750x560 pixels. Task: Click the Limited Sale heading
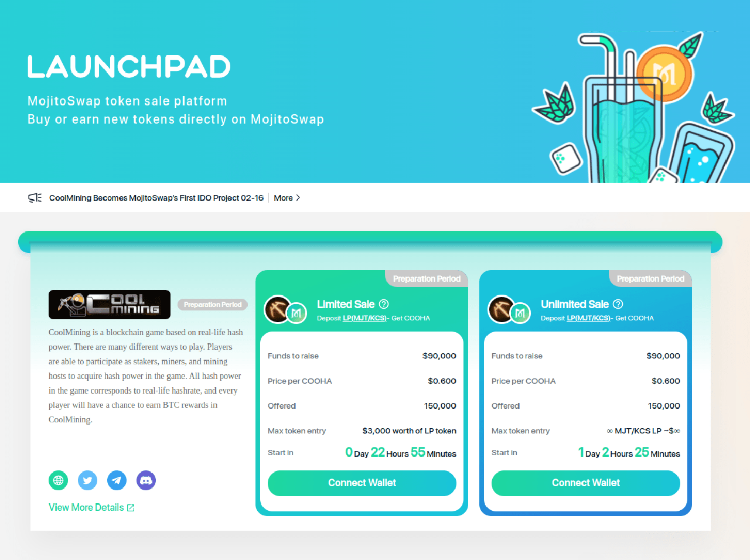[346, 304]
